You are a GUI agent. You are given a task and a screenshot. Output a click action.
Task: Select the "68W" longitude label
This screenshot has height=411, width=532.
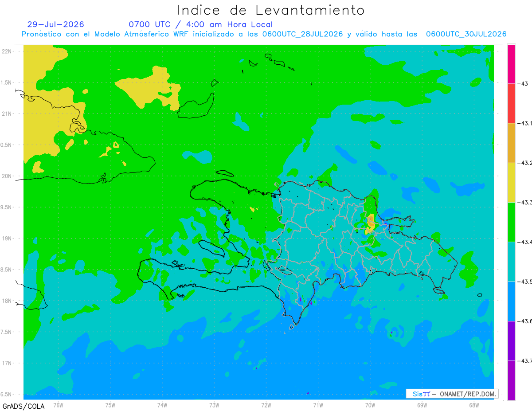[x=473, y=405]
